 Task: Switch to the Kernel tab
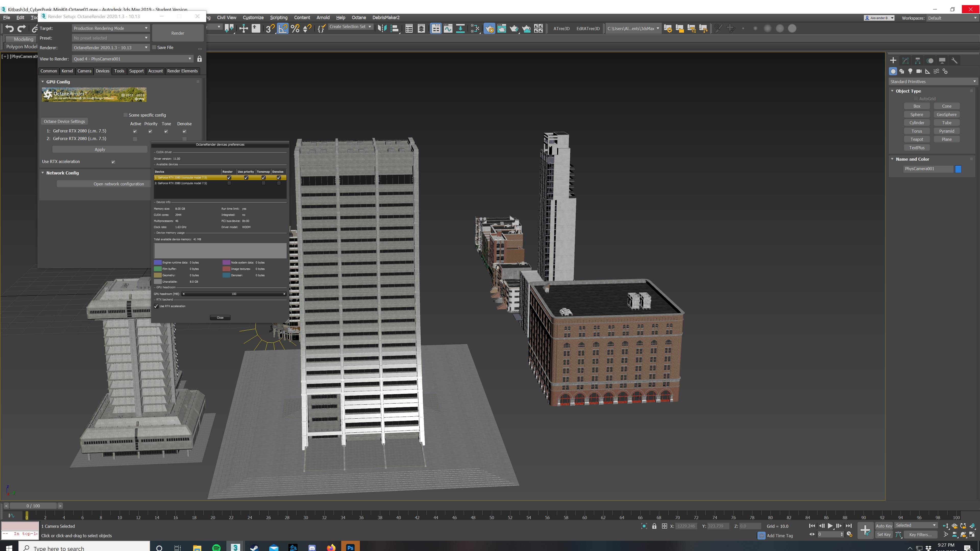(67, 71)
